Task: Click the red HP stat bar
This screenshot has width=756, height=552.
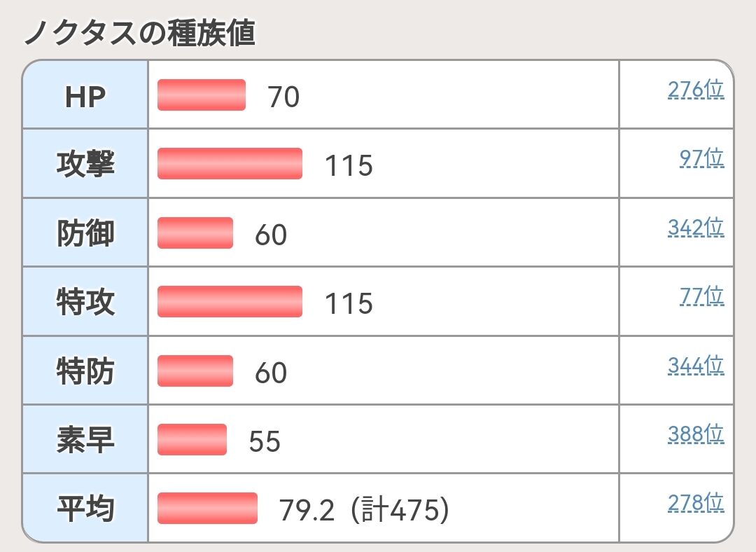Action: [202, 95]
